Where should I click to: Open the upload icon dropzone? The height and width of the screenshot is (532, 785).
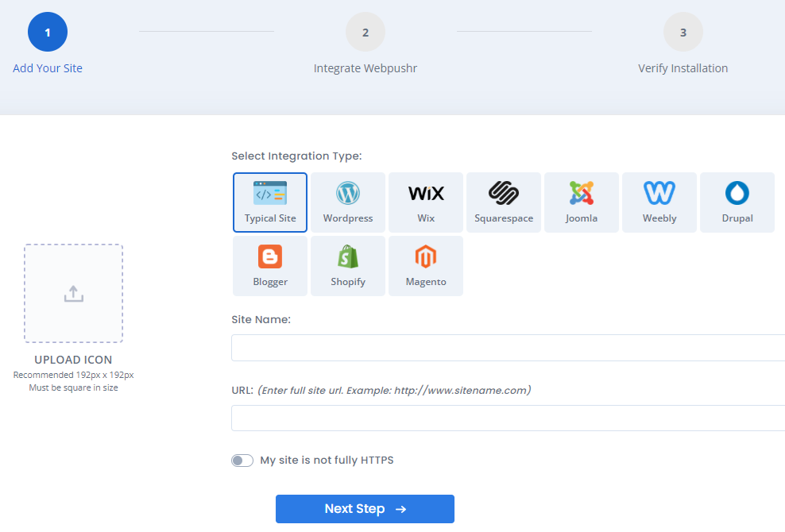tap(74, 293)
